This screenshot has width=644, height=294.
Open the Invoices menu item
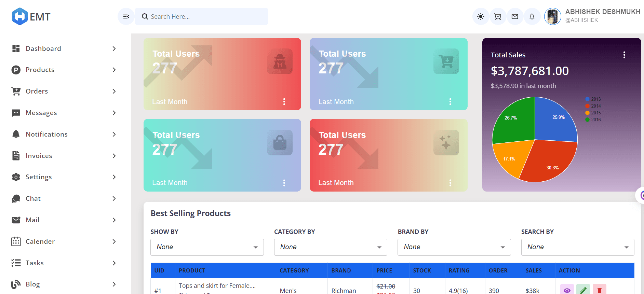point(64,156)
